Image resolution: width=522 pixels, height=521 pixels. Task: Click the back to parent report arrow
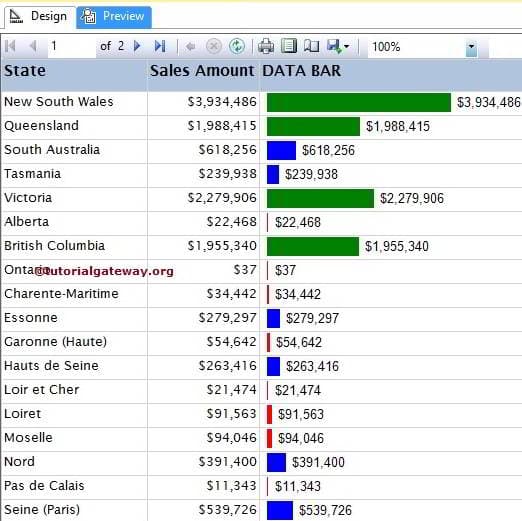(x=190, y=46)
